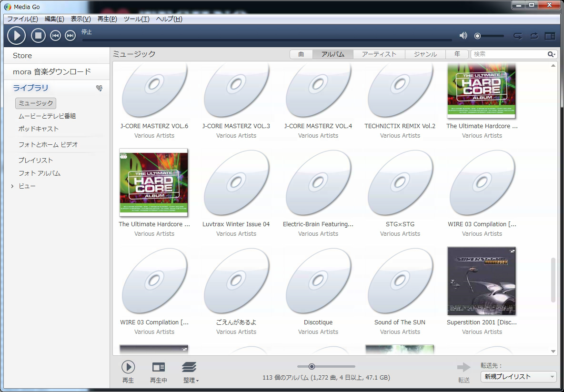Select プレイリスト in the sidebar
Viewport: 564px width, 392px height.
coord(36,161)
